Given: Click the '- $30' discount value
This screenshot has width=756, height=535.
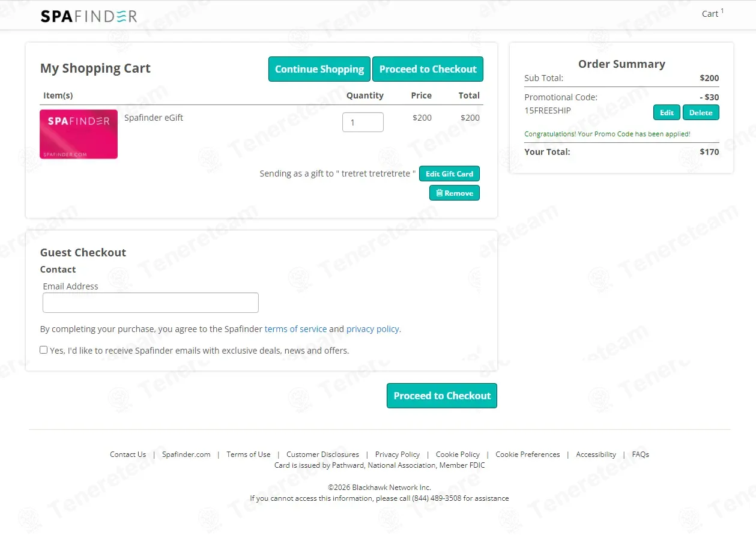Looking at the screenshot, I should (x=709, y=97).
